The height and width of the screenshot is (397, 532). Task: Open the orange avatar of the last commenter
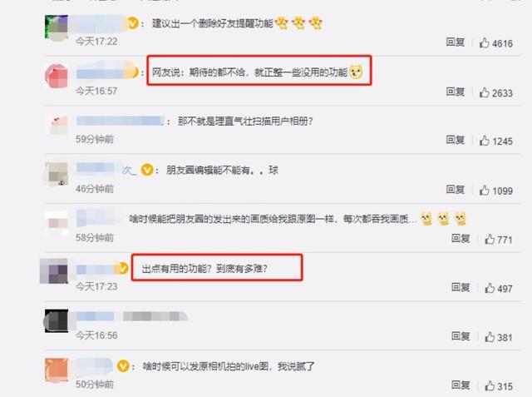57,370
